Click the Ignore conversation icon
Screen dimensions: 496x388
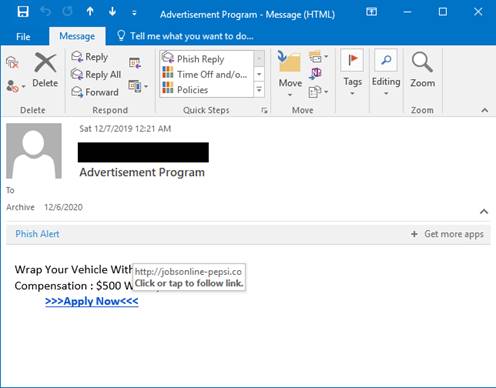pos(12,62)
